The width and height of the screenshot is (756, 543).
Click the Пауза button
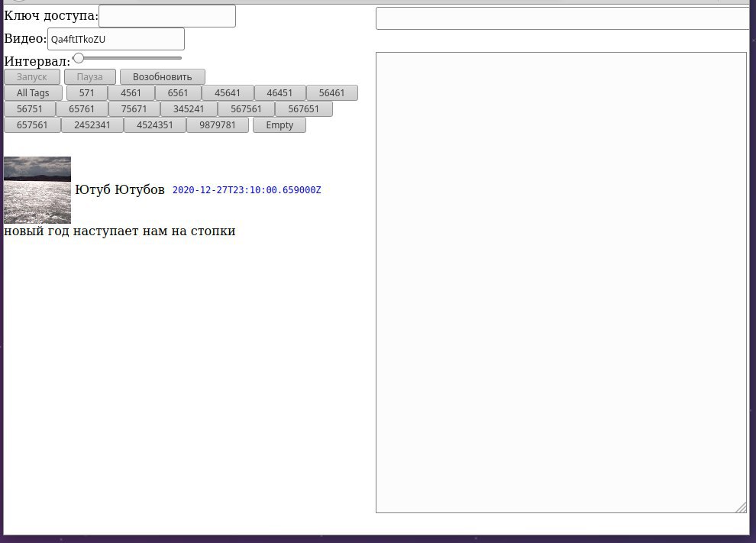coord(89,76)
